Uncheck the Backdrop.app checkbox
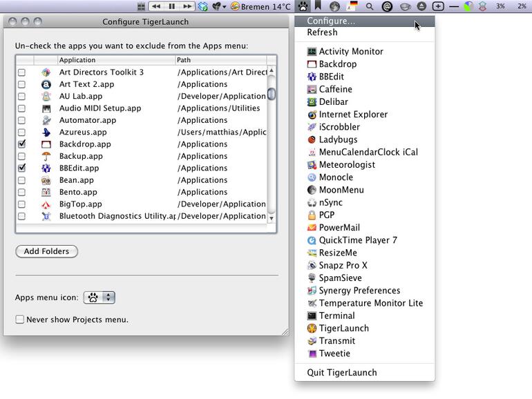This screenshot has height=399, width=532. 21,144
